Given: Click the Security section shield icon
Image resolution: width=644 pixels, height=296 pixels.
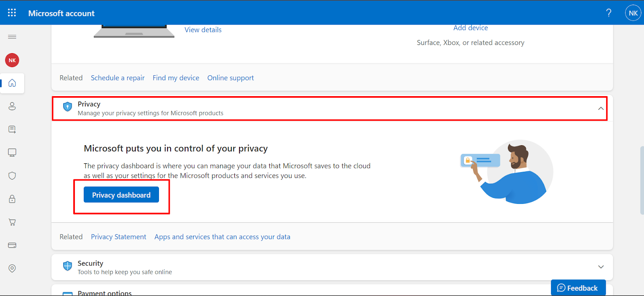Looking at the screenshot, I should tap(67, 266).
